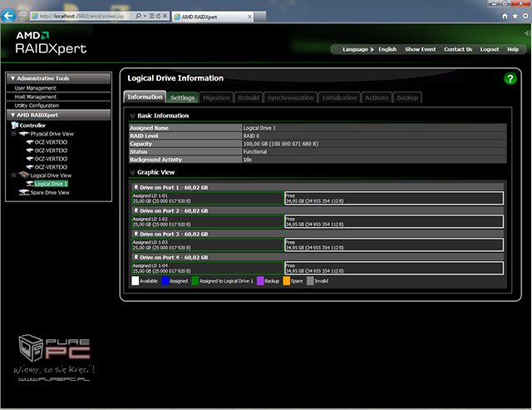Open Host Management
Image resolution: width=532 pixels, height=410 pixels.
(x=35, y=96)
